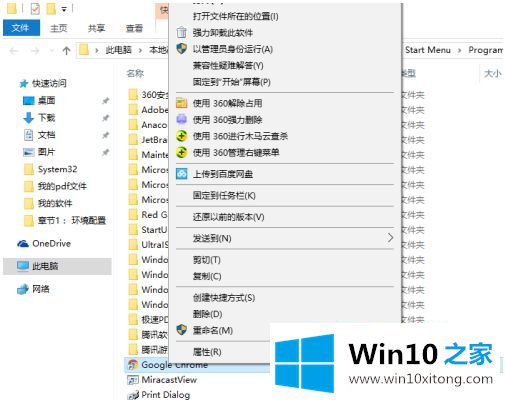This screenshot has height=405, width=505.
Task: Click breadcrumb chevron after Start Menu
Action: coord(460,50)
